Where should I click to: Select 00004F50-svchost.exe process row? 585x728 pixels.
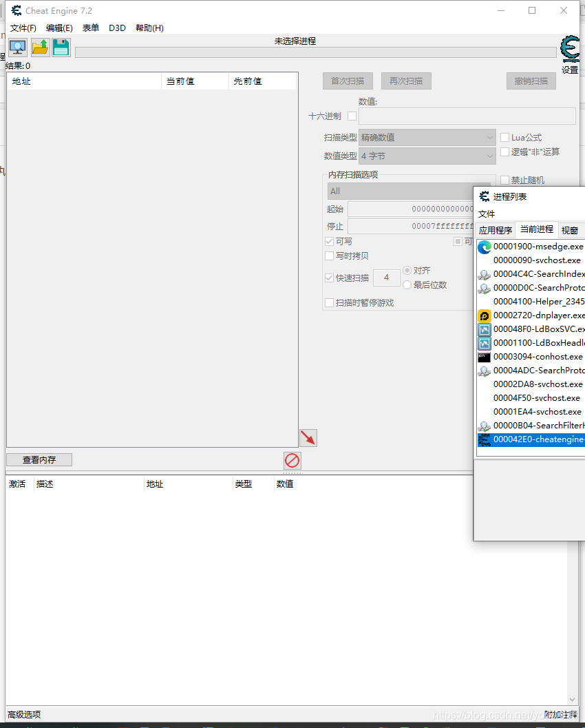(531, 398)
